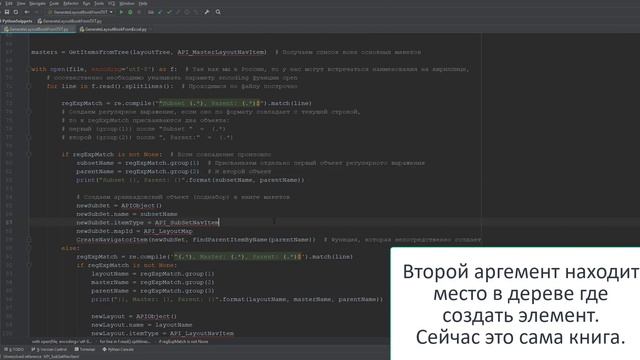Click the Save All toolbar icon
Image resolution: width=640 pixels, height=360 pixels.
(7, 12)
